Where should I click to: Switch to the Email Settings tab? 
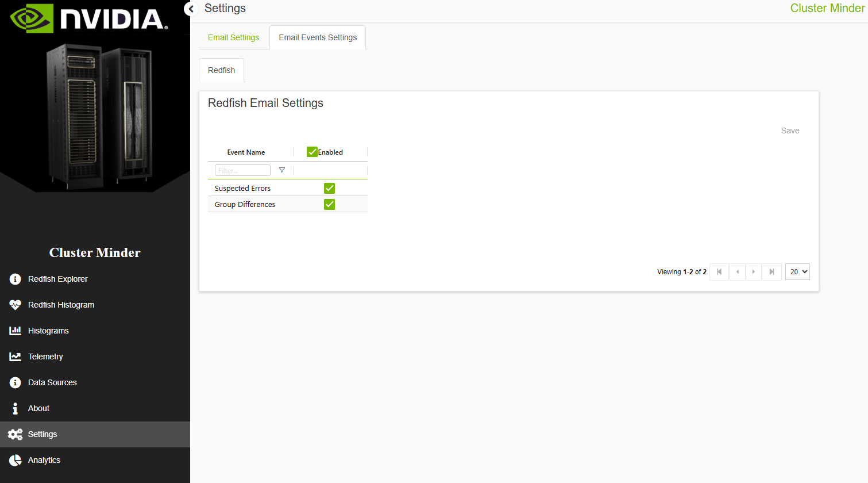tap(233, 37)
